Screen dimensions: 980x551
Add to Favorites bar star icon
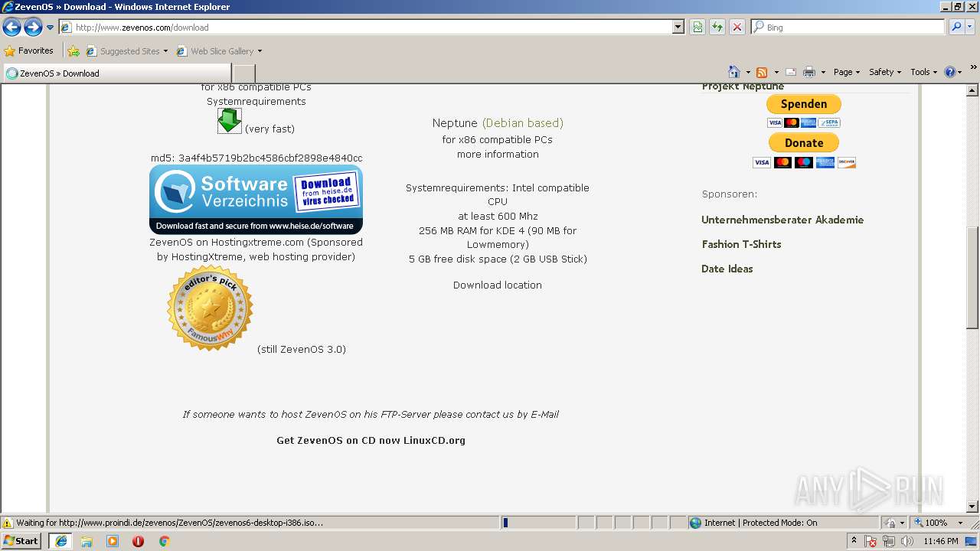pyautogui.click(x=73, y=51)
